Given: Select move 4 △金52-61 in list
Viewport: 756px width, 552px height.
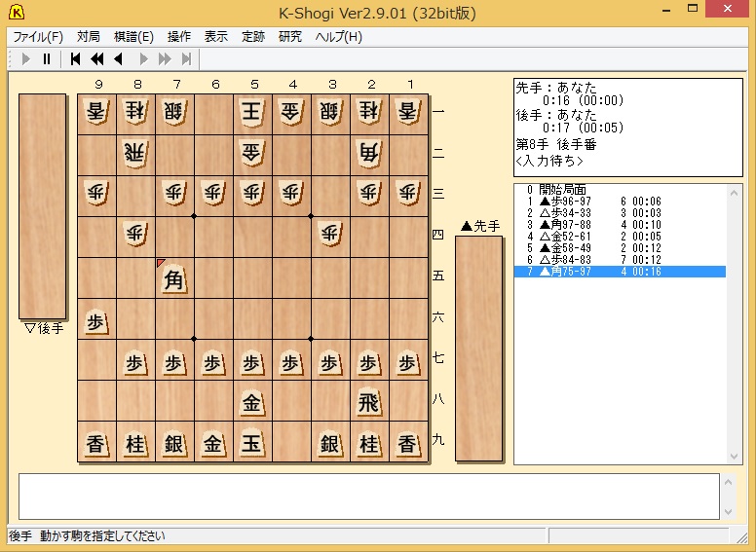Looking at the screenshot, I should (620, 236).
